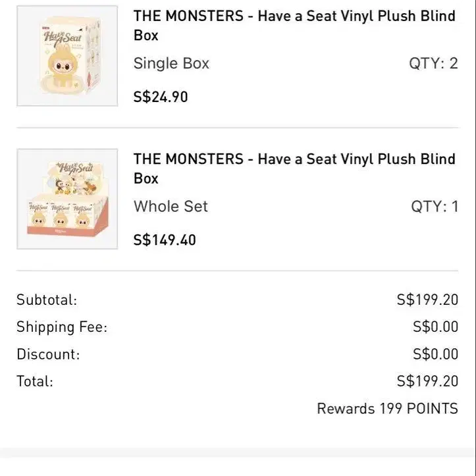Click the Discount amount value
This screenshot has width=476, height=476.
click(x=435, y=354)
